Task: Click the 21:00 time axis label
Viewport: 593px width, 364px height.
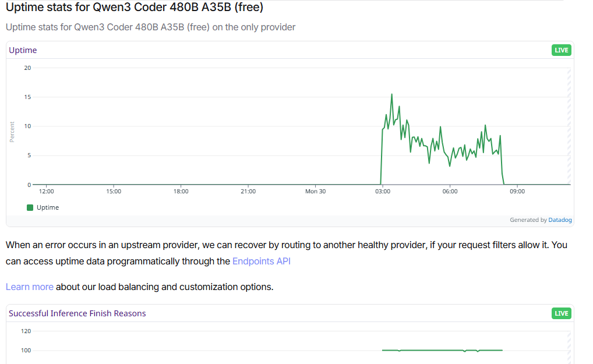Action: point(248,191)
